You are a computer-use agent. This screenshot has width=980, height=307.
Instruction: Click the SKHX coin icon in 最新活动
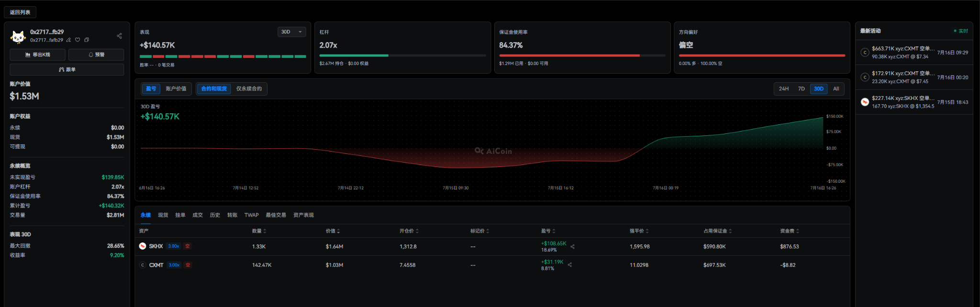(x=865, y=102)
